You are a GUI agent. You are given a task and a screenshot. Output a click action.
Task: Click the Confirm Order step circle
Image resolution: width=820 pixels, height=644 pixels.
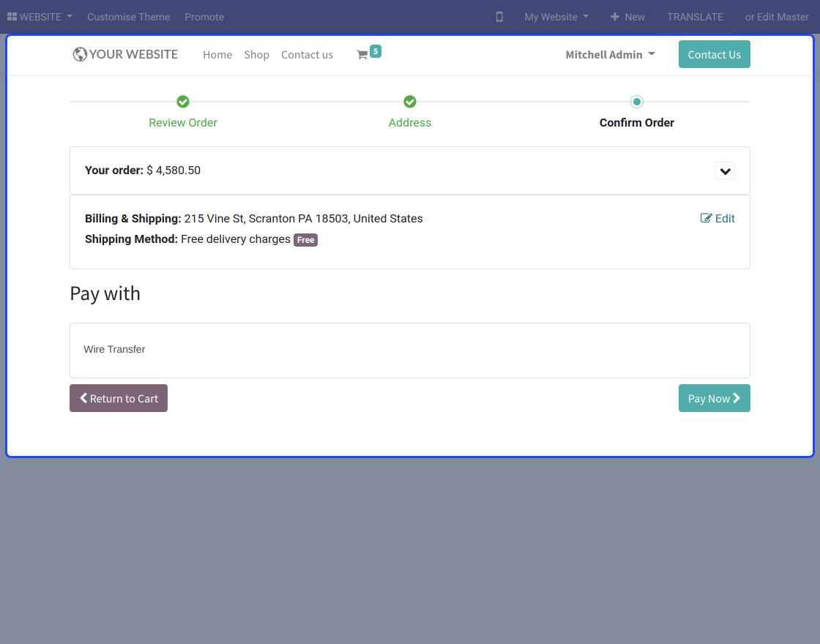pos(637,102)
